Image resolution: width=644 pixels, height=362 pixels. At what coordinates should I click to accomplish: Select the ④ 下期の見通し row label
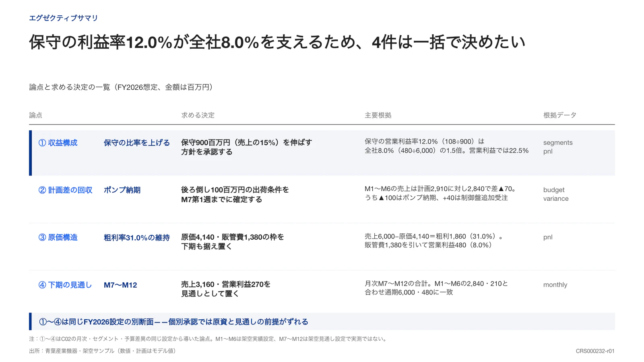(65, 285)
